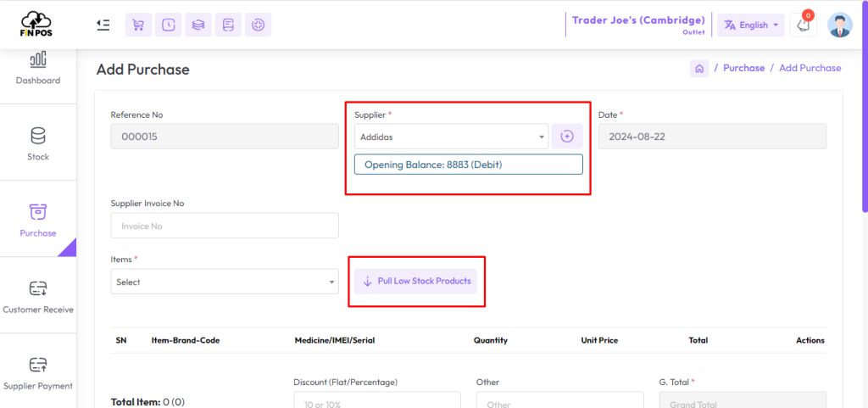Follow the Purchase breadcrumb link

[x=744, y=68]
